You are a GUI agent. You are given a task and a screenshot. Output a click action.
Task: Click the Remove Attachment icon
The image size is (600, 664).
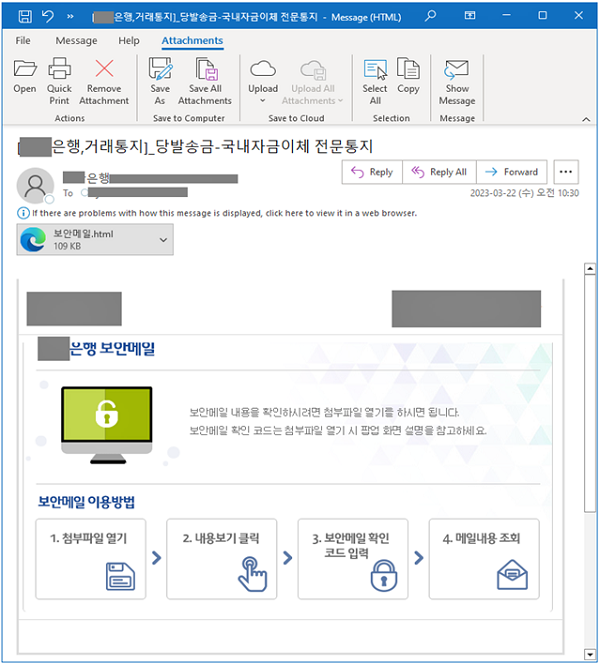point(104,72)
